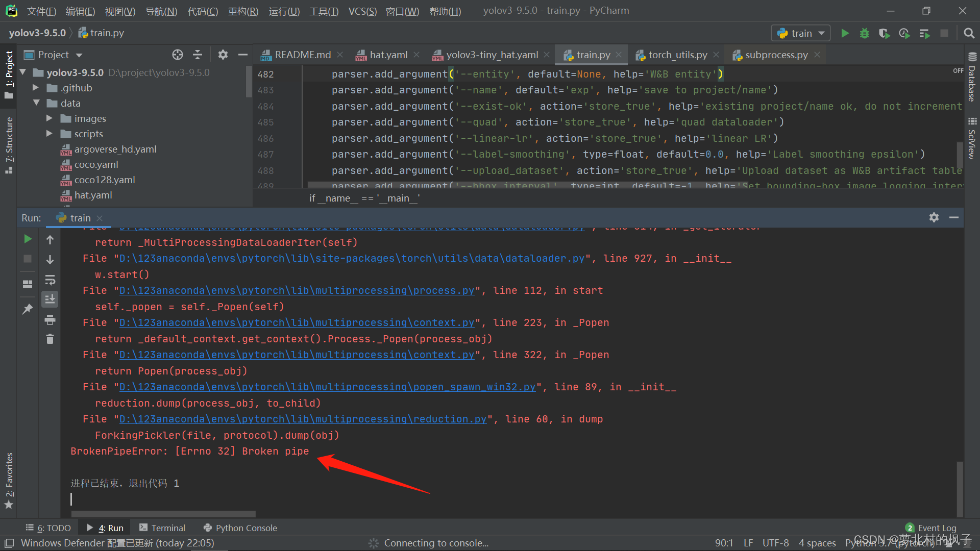Move down the stack trace arrow
This screenshot has height=551, width=980.
click(x=50, y=259)
